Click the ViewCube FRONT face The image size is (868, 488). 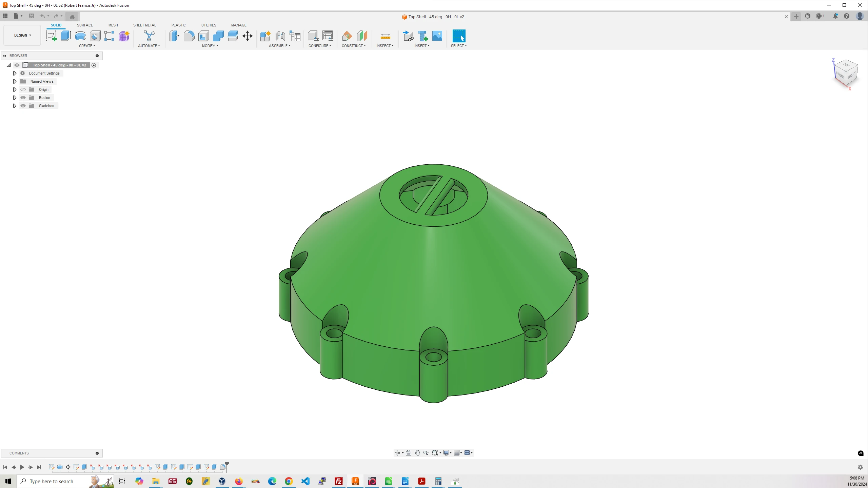[840, 75]
